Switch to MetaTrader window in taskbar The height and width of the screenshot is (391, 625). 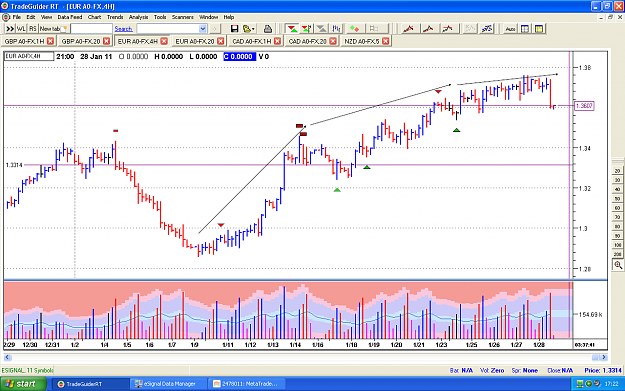click(x=247, y=384)
